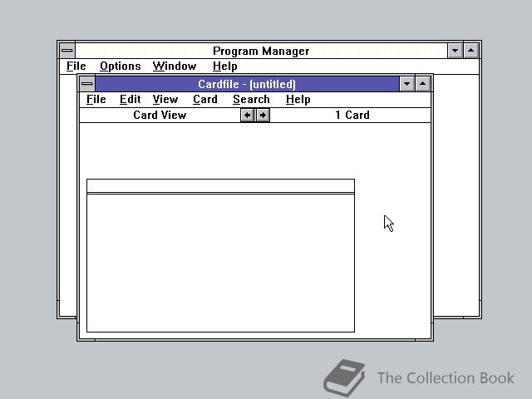
Task: Click the card's index line header
Action: point(220,186)
